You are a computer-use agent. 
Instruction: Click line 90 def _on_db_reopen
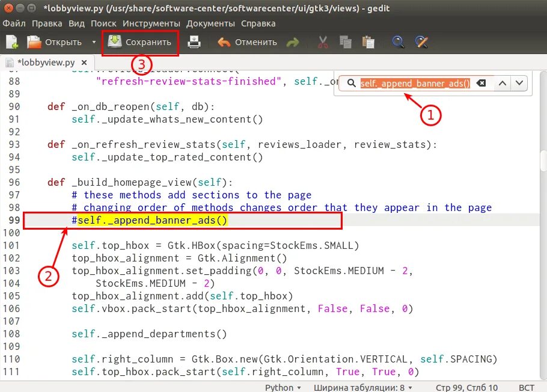(131, 106)
